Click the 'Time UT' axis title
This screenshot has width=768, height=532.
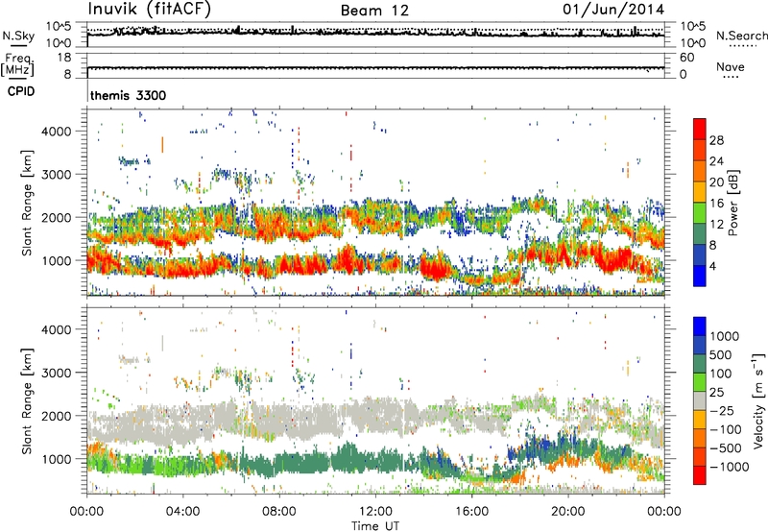click(x=375, y=526)
